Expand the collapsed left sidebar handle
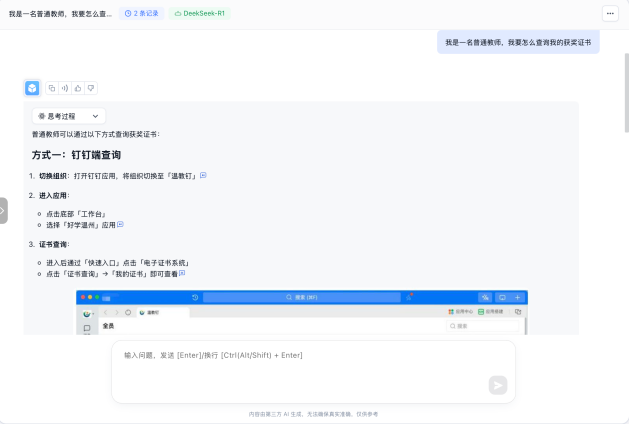The width and height of the screenshot is (629, 424). (4, 210)
